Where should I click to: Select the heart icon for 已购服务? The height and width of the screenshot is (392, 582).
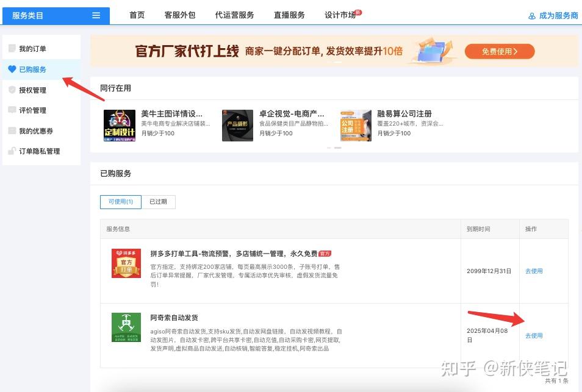point(12,69)
